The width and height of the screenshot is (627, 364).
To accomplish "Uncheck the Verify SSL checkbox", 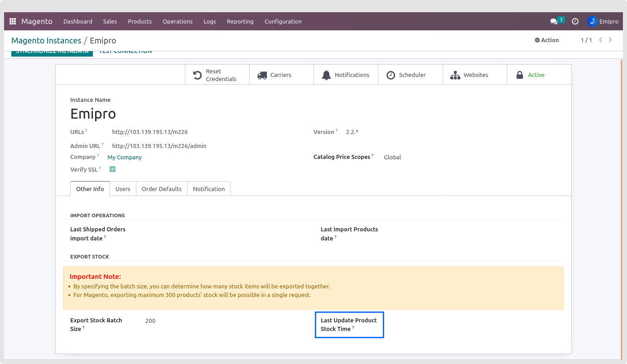I will [x=112, y=169].
